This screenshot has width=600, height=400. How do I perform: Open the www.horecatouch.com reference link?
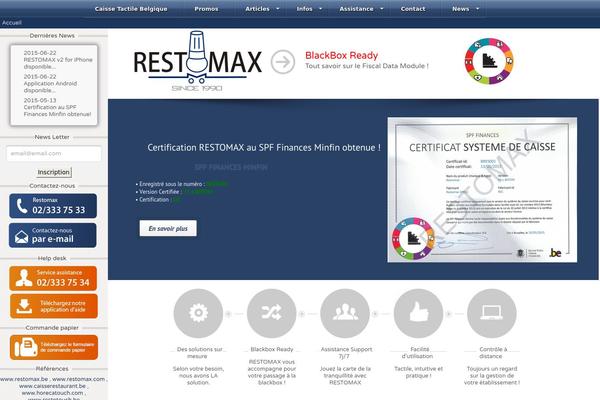[52, 393]
